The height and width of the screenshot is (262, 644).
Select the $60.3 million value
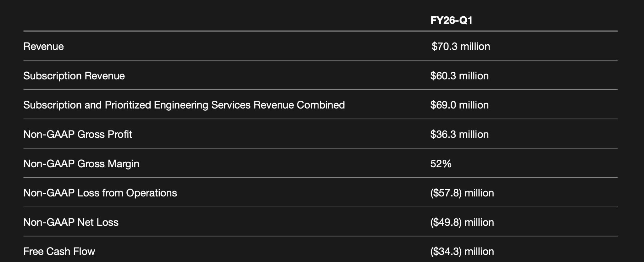[x=459, y=76]
